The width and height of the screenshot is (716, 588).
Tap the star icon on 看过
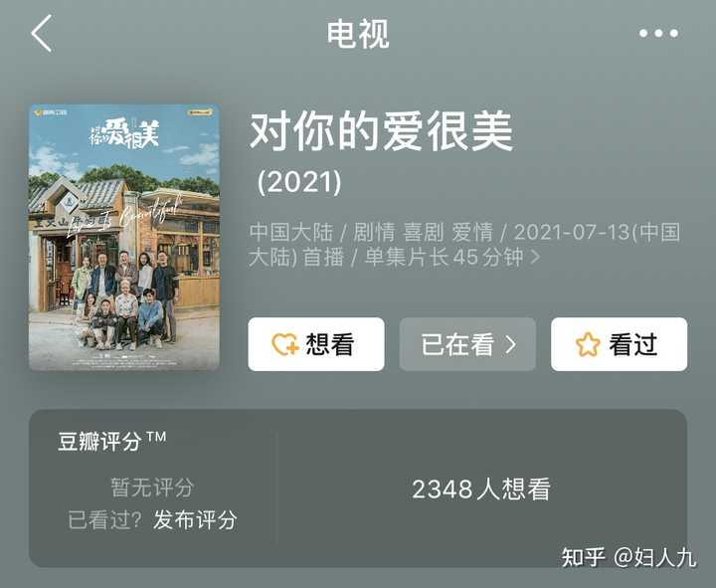(x=588, y=344)
